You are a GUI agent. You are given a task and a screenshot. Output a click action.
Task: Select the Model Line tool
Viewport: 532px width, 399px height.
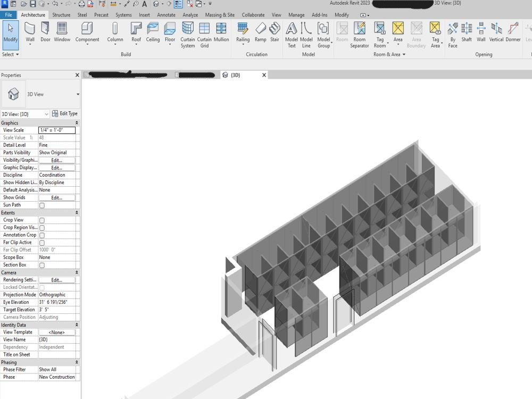pyautogui.click(x=306, y=35)
